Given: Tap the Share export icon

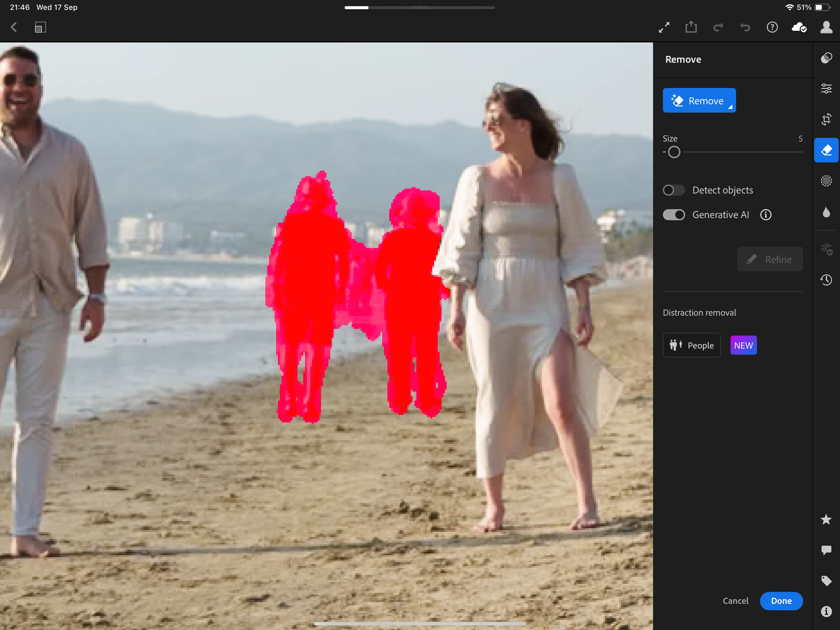Looking at the screenshot, I should click(x=691, y=27).
